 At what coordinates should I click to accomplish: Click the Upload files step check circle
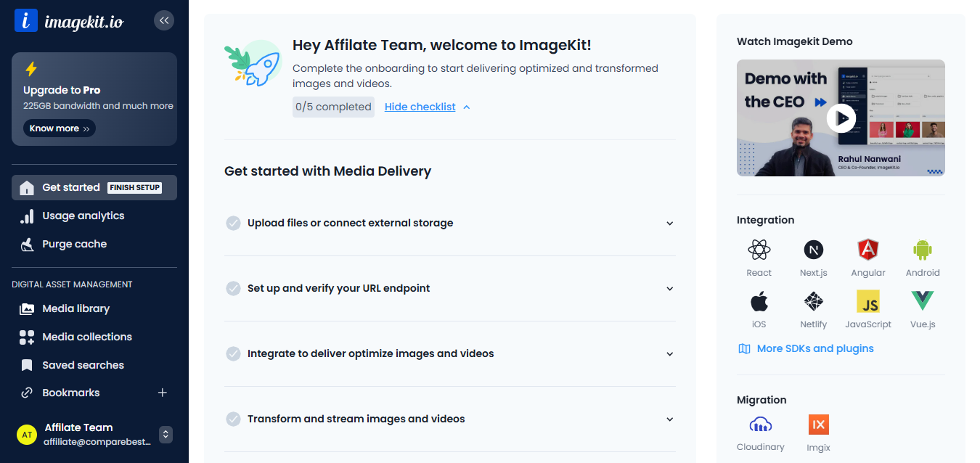[x=233, y=223]
